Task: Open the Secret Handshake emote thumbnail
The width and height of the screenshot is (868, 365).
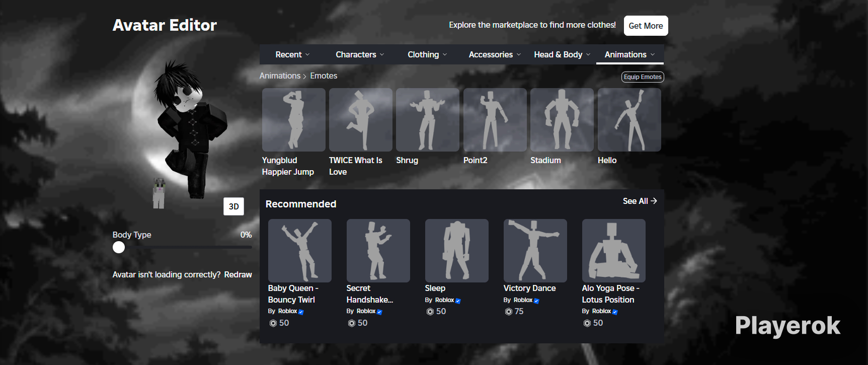Action: [x=378, y=251]
